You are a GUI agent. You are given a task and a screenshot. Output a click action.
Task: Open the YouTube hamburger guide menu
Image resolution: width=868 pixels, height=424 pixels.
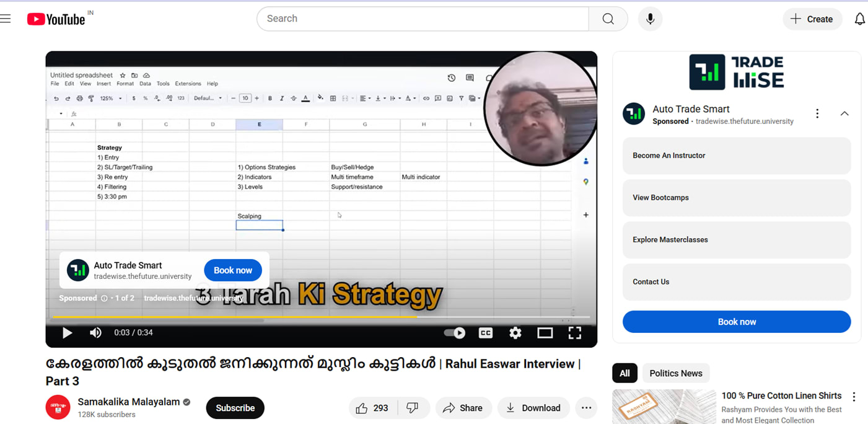(6, 19)
